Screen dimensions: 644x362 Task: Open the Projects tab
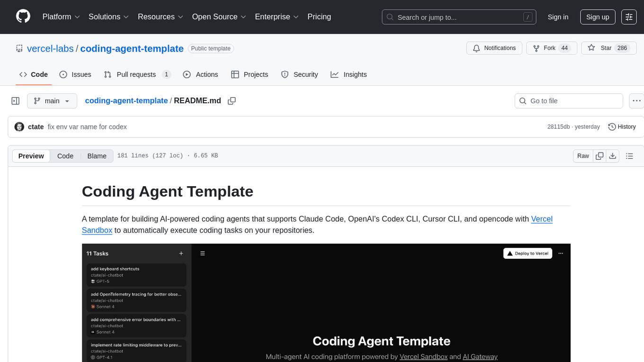coord(250,74)
